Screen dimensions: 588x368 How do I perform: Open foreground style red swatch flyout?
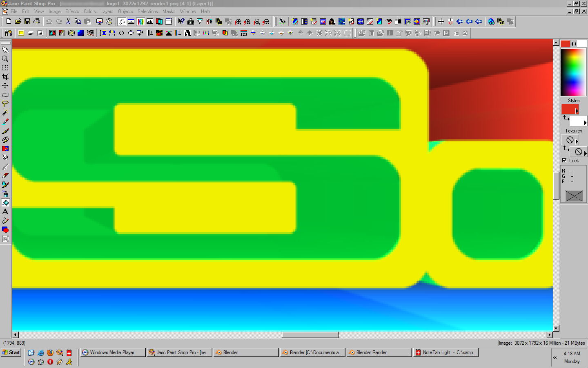(x=577, y=111)
